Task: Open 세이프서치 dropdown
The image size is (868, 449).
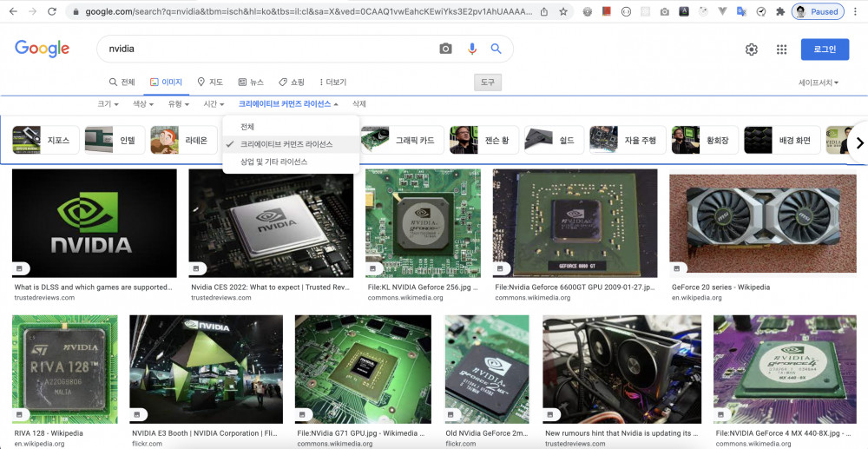Action: click(819, 83)
